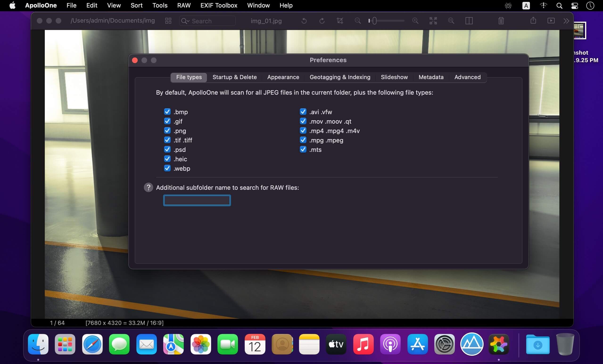
Task: Open the thumbnail grid browser icon
Action: (168, 21)
